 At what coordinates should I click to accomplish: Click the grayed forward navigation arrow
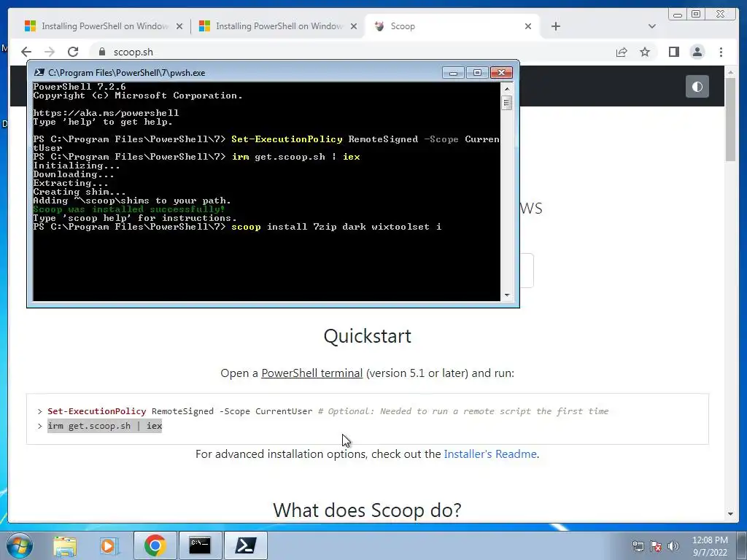(50, 52)
